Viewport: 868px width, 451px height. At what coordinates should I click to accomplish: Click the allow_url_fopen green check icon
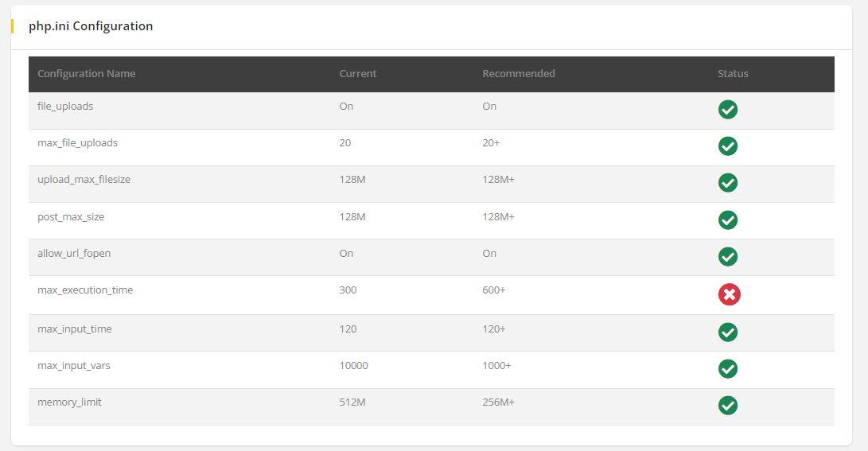727,257
